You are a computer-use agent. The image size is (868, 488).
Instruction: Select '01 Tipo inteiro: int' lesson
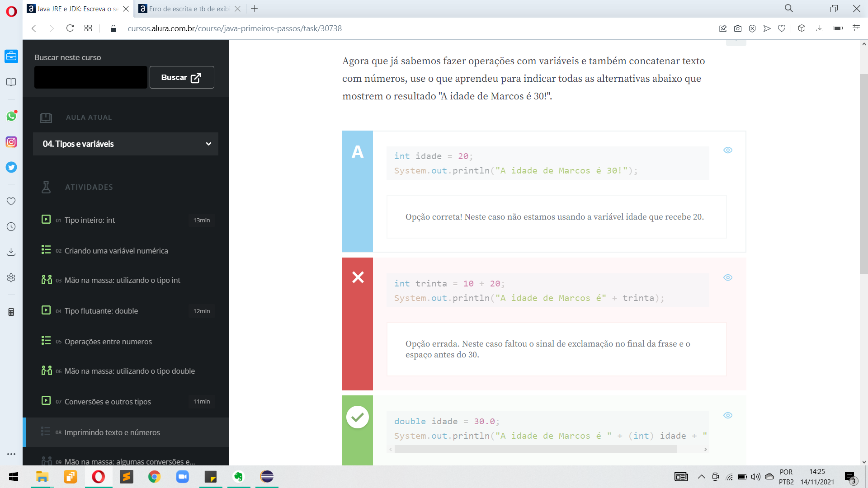(90, 220)
